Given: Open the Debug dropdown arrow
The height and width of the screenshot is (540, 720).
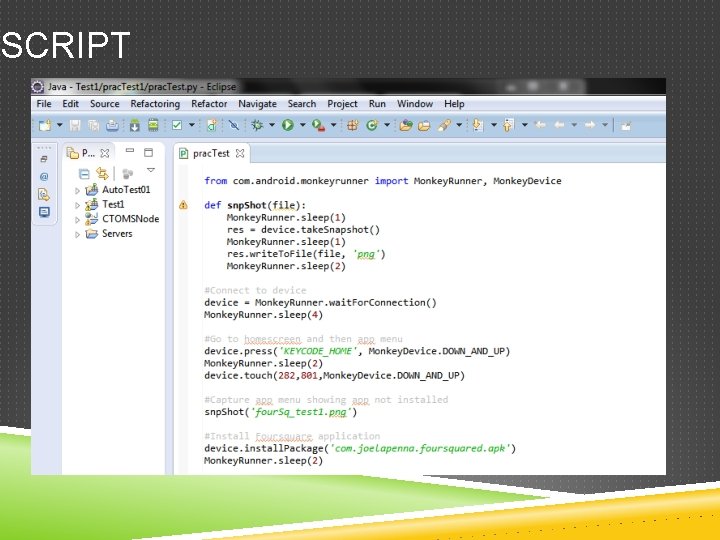Looking at the screenshot, I should [x=272, y=125].
